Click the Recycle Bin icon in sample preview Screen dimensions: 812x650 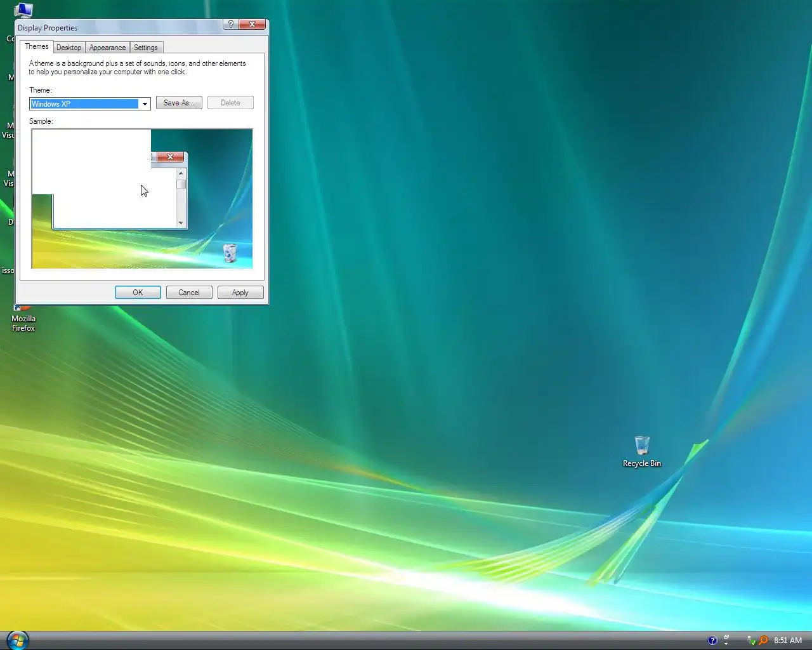(230, 253)
